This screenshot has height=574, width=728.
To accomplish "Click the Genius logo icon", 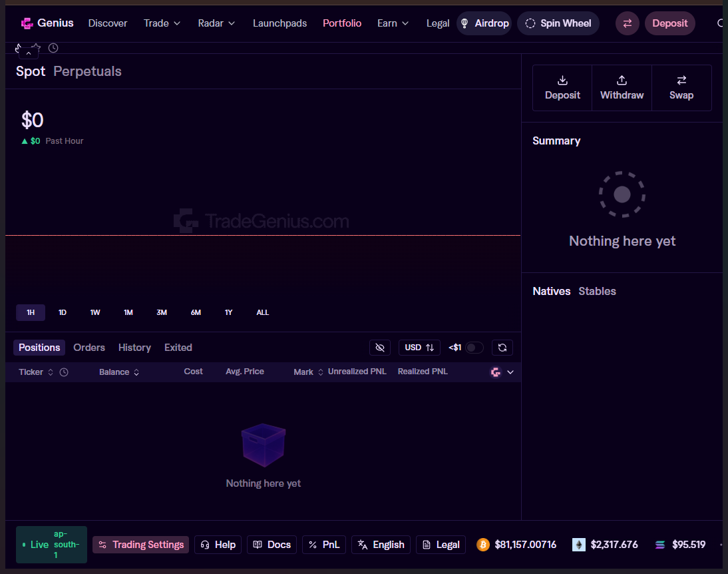I will pyautogui.click(x=27, y=23).
